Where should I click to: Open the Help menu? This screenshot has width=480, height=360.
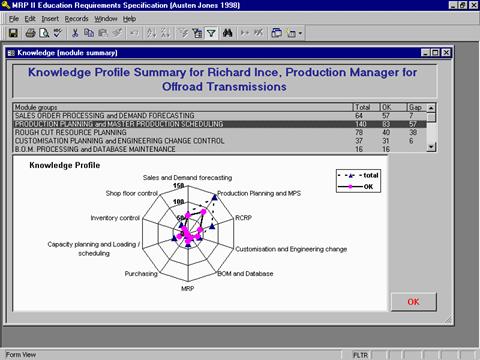pos(129,19)
